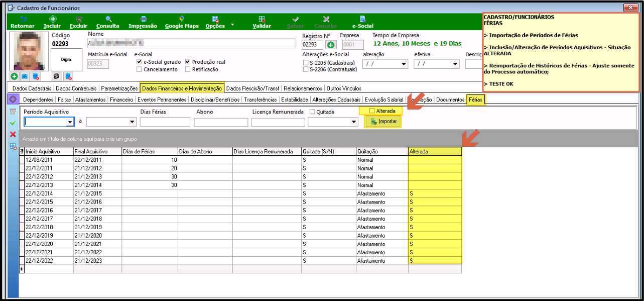Select the Documentos sub-tab
Screen dimensions: 644x301
(450, 99)
